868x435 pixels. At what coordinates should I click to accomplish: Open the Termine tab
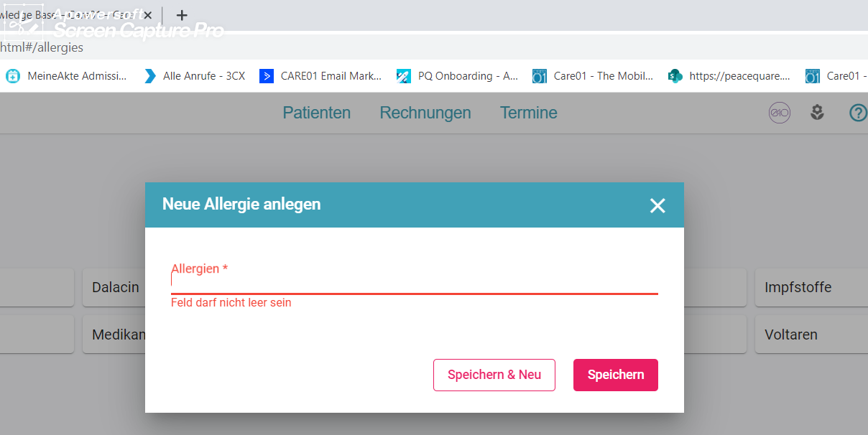coord(529,113)
